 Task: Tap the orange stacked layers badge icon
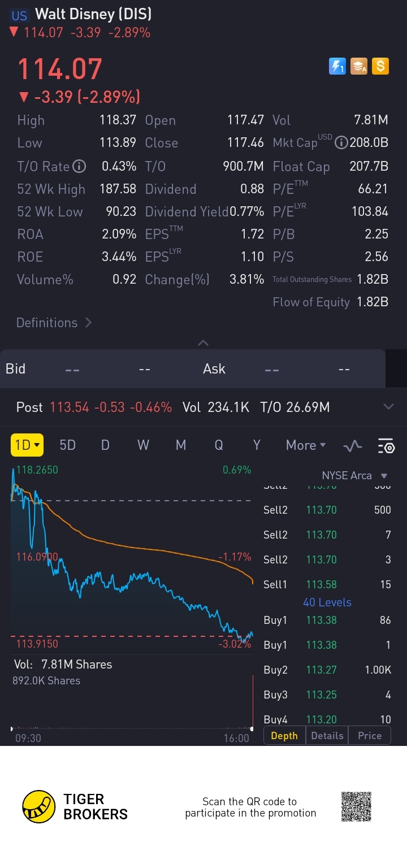pos(359,67)
